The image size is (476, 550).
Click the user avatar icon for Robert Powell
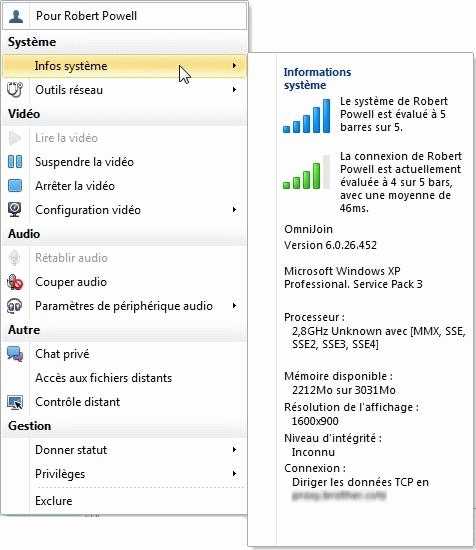[15, 16]
